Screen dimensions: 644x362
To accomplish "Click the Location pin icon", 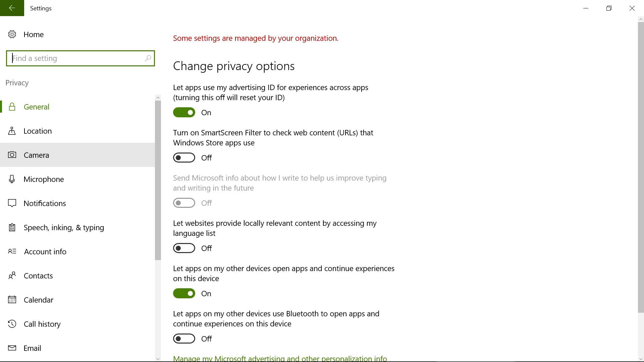I will coord(12,131).
